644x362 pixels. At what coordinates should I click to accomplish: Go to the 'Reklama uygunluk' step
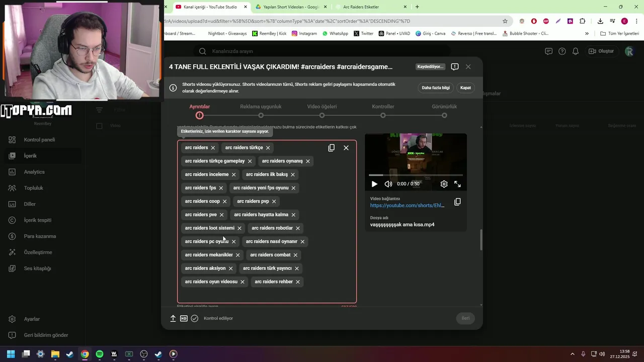[261, 111]
